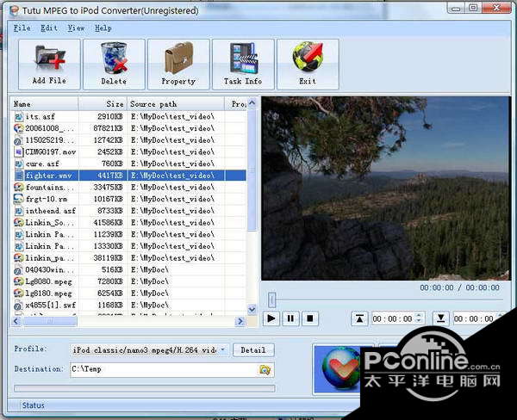Select intheend.asf file icon

(x=19, y=211)
